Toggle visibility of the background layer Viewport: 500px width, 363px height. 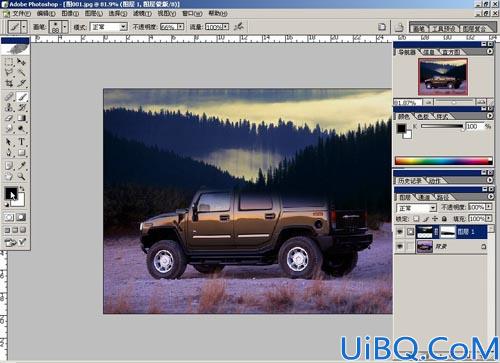(400, 247)
